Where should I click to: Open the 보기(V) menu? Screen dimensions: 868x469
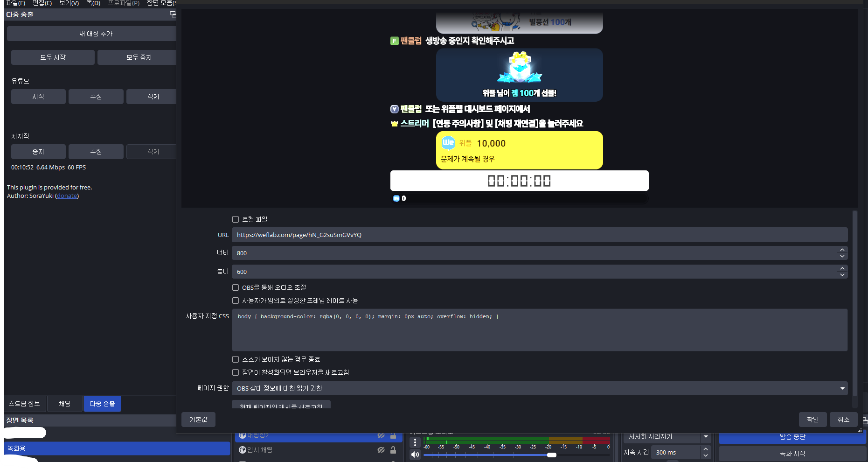pyautogui.click(x=69, y=3)
